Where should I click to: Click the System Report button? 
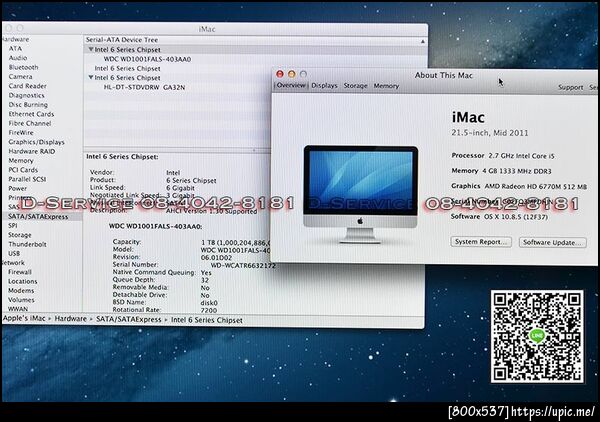point(481,242)
